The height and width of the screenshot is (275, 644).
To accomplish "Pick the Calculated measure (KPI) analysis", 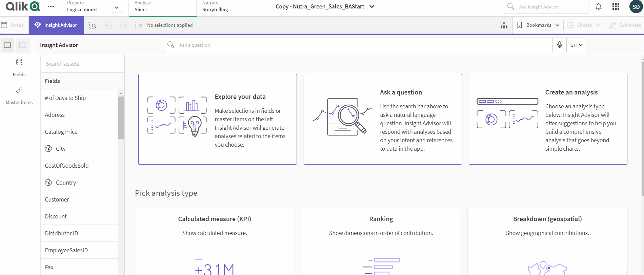I will coord(215,241).
